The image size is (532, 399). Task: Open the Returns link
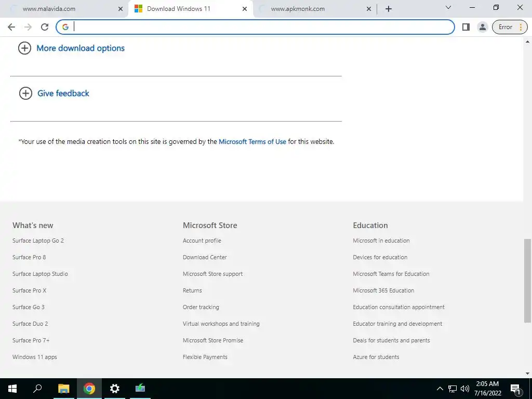[192, 290]
